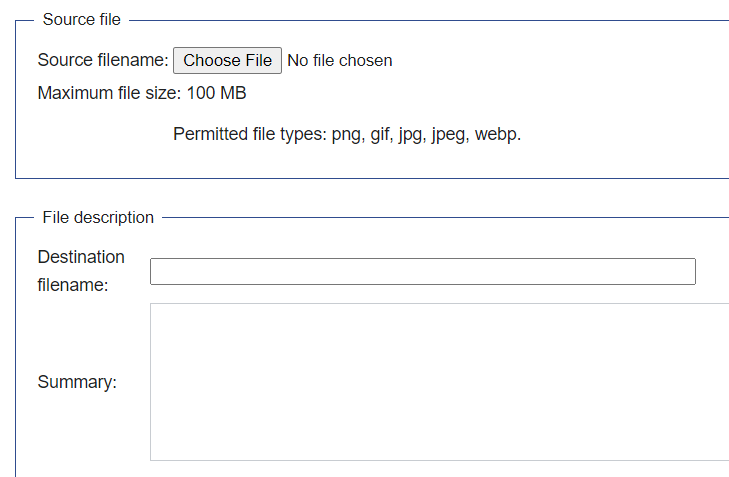Focus the Summary text area
Screen dimensions: 729x477
click(x=439, y=382)
